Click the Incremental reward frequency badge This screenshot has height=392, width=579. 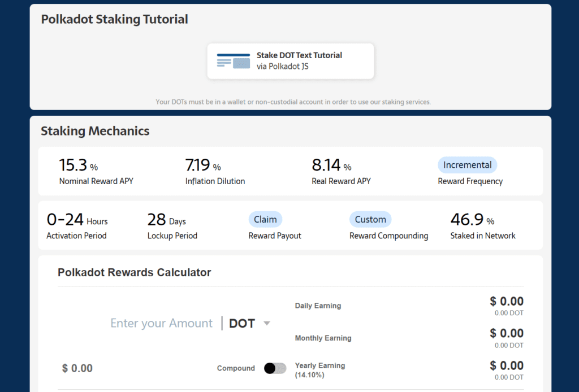[x=467, y=165]
